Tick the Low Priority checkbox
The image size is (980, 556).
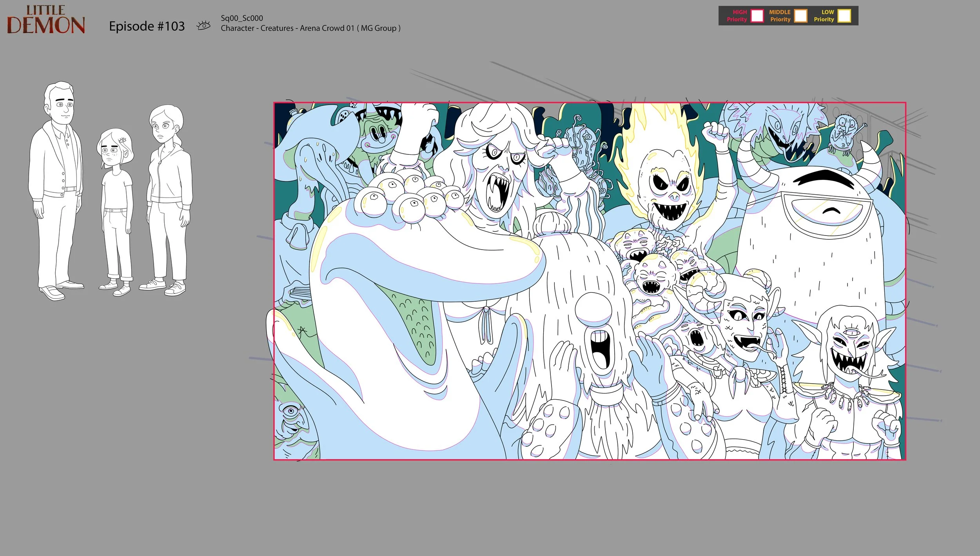tap(844, 16)
